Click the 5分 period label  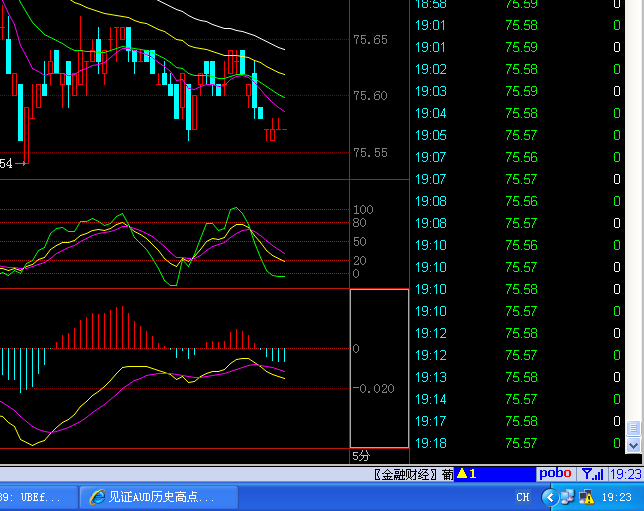click(361, 456)
